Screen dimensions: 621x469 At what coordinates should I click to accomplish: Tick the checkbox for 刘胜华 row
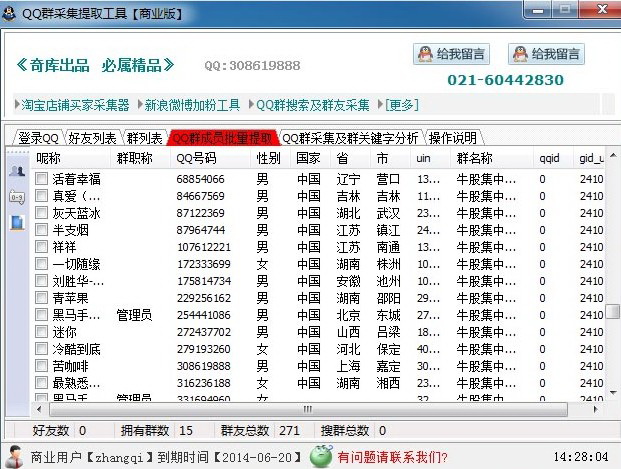coord(41,281)
